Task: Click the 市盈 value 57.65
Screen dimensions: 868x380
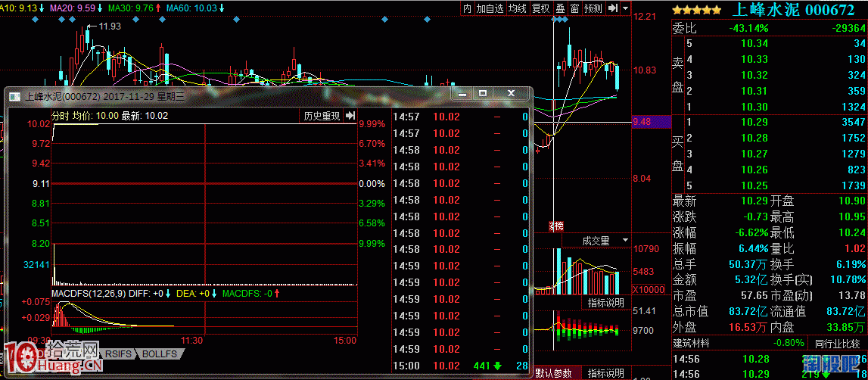Action: coord(754,295)
